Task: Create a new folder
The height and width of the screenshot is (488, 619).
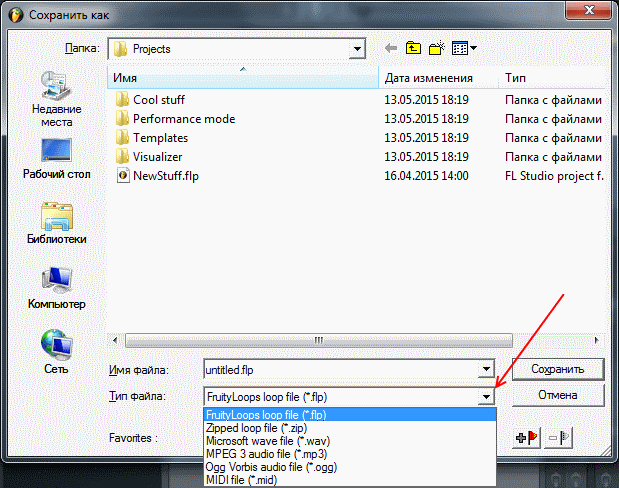Action: [x=437, y=48]
